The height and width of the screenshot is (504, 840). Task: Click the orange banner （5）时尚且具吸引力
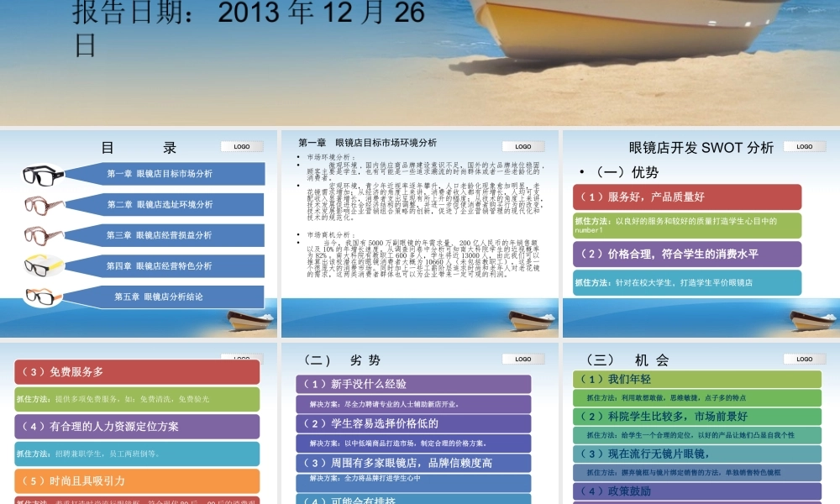tap(137, 481)
